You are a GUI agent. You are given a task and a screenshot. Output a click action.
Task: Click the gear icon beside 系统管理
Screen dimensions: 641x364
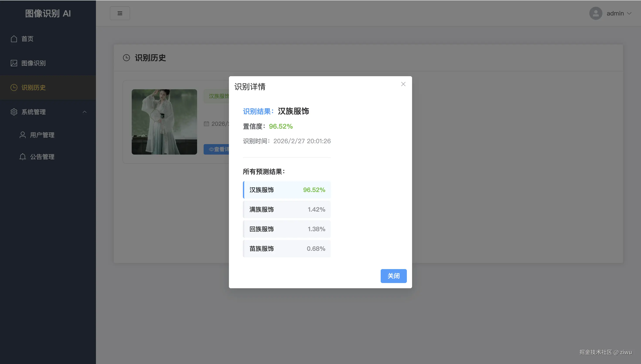point(14,112)
